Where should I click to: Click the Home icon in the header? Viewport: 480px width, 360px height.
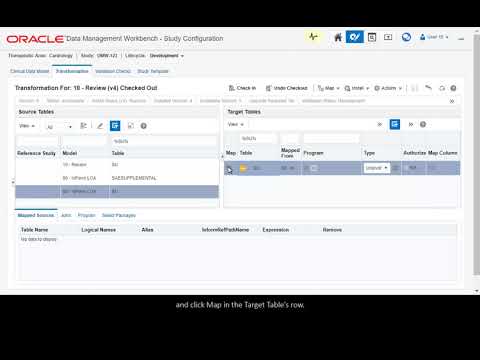click(x=338, y=37)
